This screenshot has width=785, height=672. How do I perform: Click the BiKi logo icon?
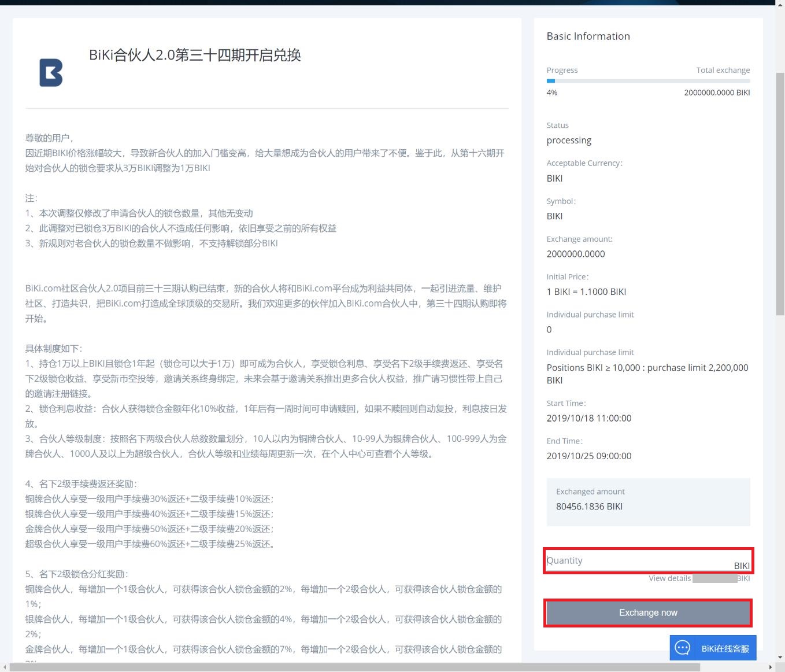(x=51, y=73)
